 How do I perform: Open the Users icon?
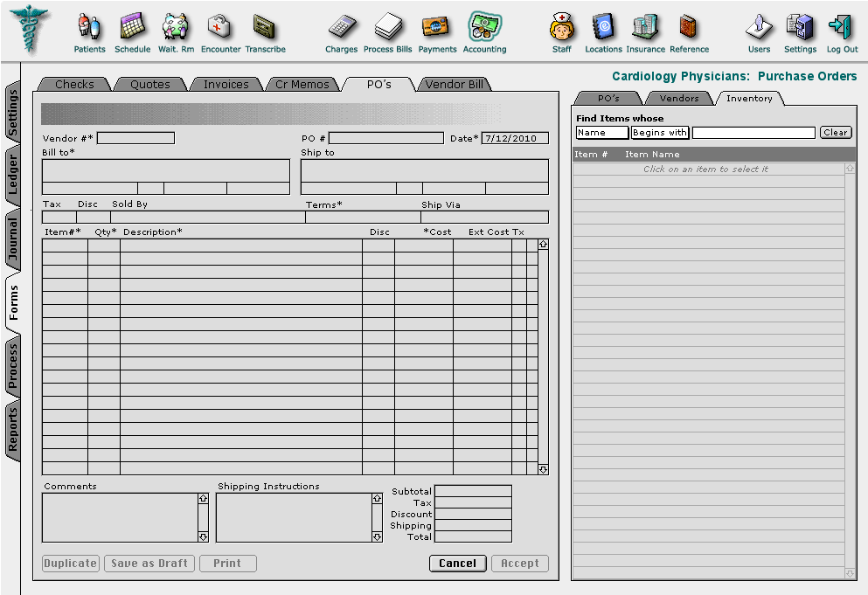[759, 26]
